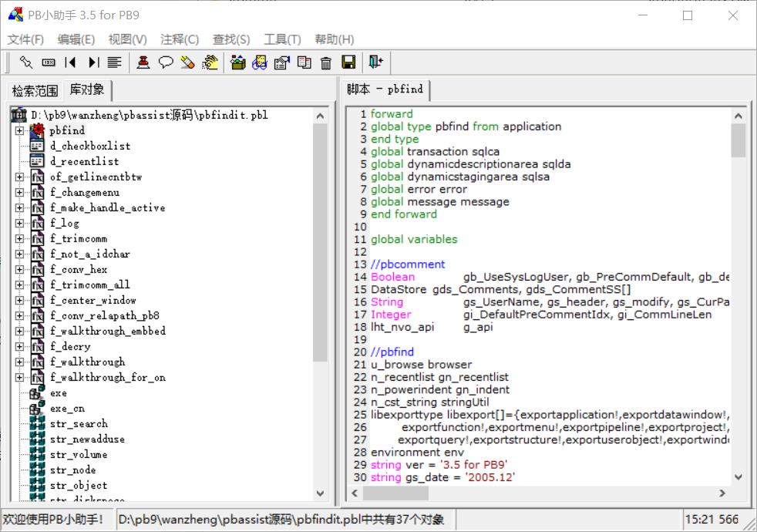Click the exit door icon
This screenshot has height=532, width=757.
[x=375, y=62]
